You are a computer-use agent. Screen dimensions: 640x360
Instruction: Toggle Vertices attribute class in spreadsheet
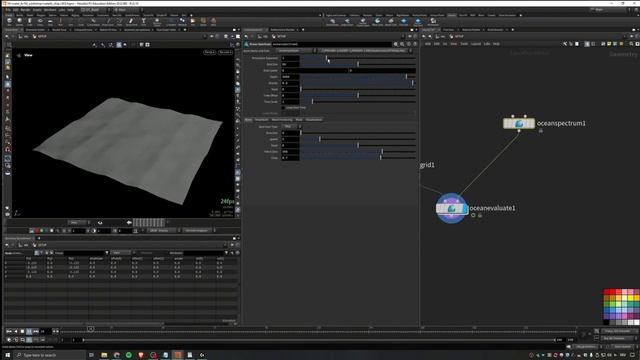[x=41, y=253]
